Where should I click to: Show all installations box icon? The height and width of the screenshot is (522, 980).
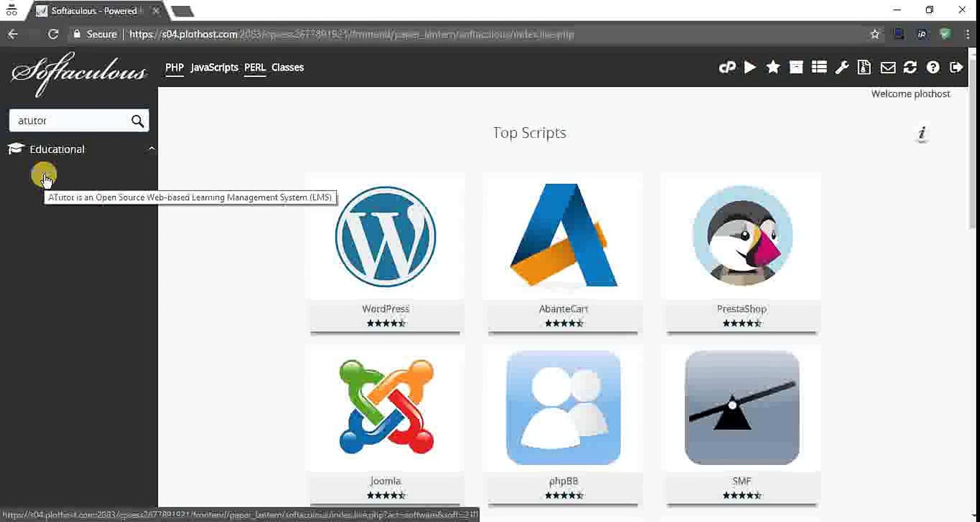(796, 67)
